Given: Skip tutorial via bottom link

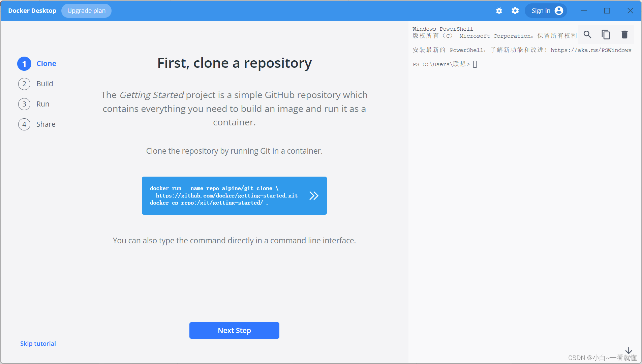Looking at the screenshot, I should coord(38,344).
